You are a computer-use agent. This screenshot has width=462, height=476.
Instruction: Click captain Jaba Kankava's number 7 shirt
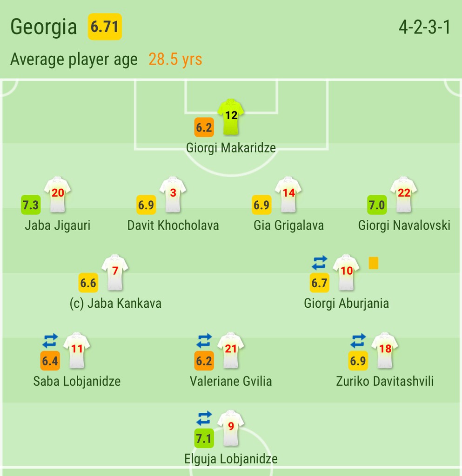coord(115,272)
